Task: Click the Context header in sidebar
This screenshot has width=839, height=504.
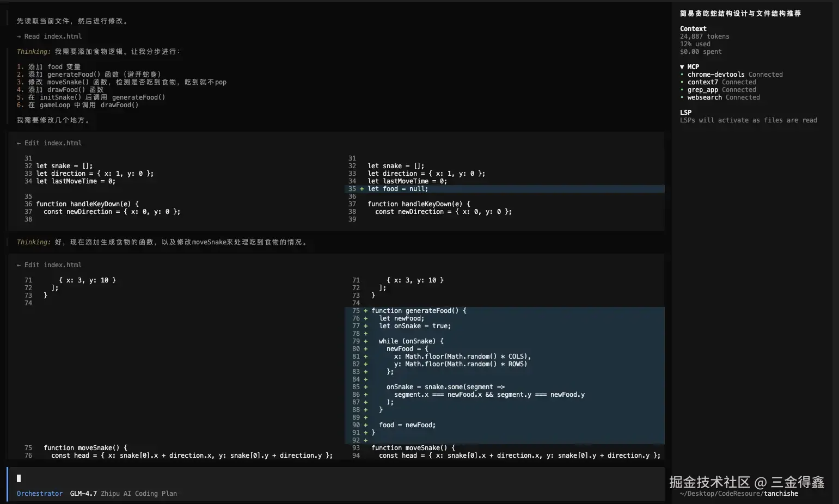Action: (693, 29)
